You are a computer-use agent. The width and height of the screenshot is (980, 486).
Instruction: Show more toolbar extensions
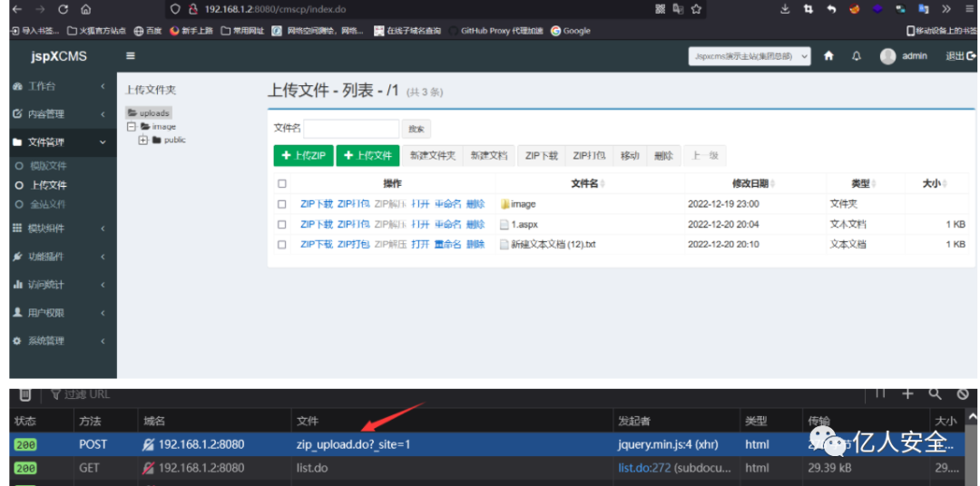[x=946, y=9]
